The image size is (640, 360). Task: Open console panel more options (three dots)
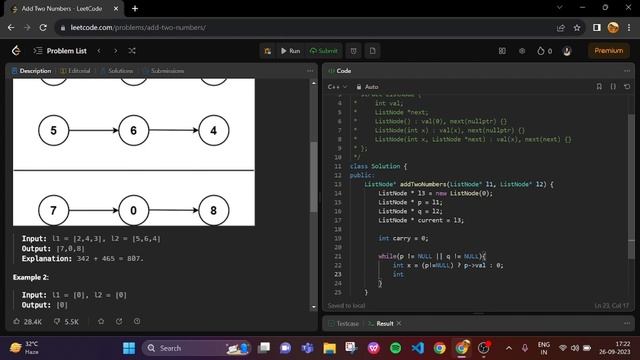627,323
